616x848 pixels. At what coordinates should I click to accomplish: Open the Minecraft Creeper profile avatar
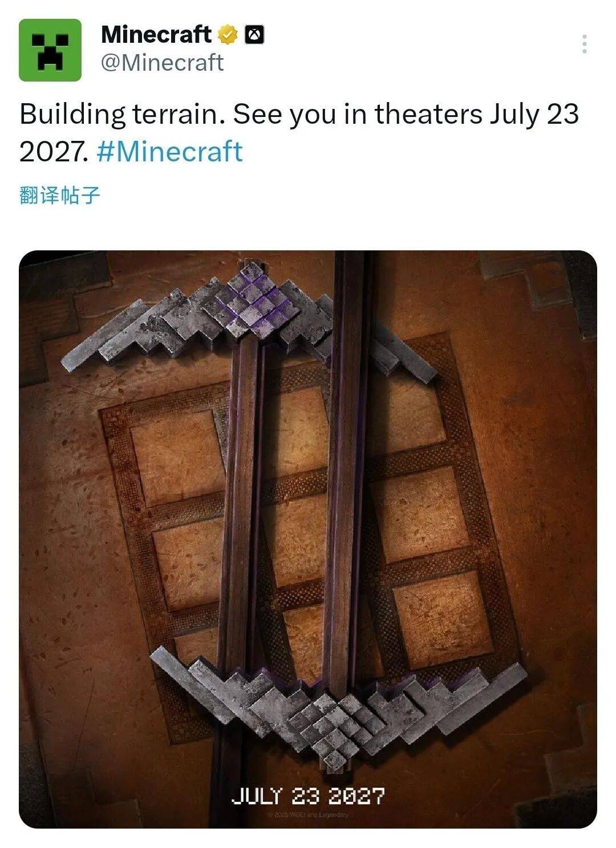(x=50, y=50)
